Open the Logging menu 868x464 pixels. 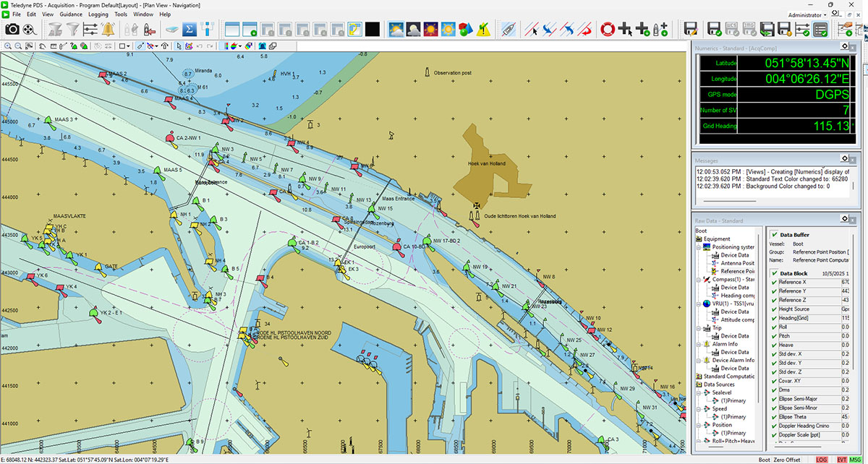click(98, 14)
